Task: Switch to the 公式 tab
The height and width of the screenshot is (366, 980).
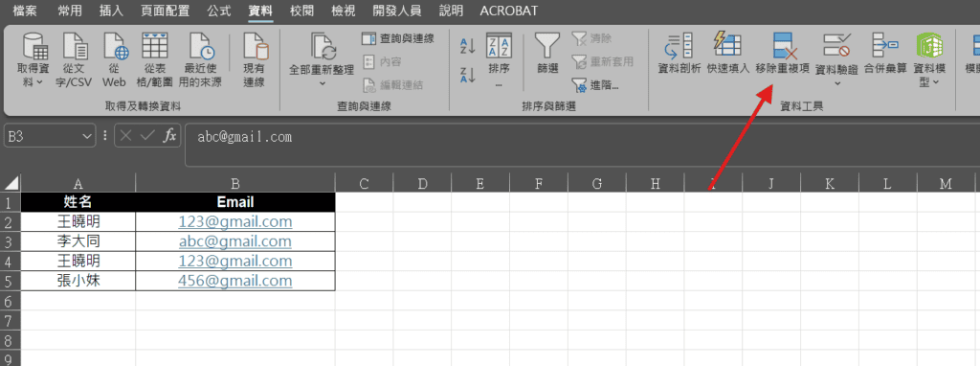Action: [x=218, y=11]
